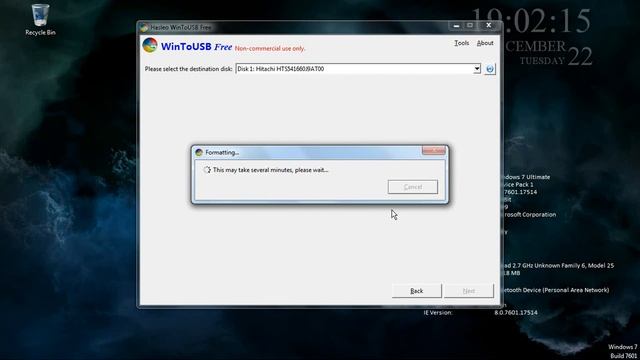
Task: Click the 'Bluetooth Device (Personal Area Network)' text
Action: point(555,290)
